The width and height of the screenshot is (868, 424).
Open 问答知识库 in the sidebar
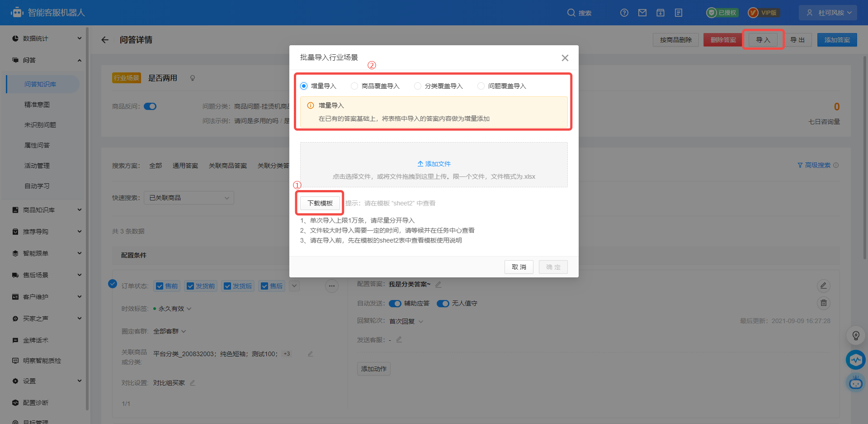pyautogui.click(x=40, y=84)
